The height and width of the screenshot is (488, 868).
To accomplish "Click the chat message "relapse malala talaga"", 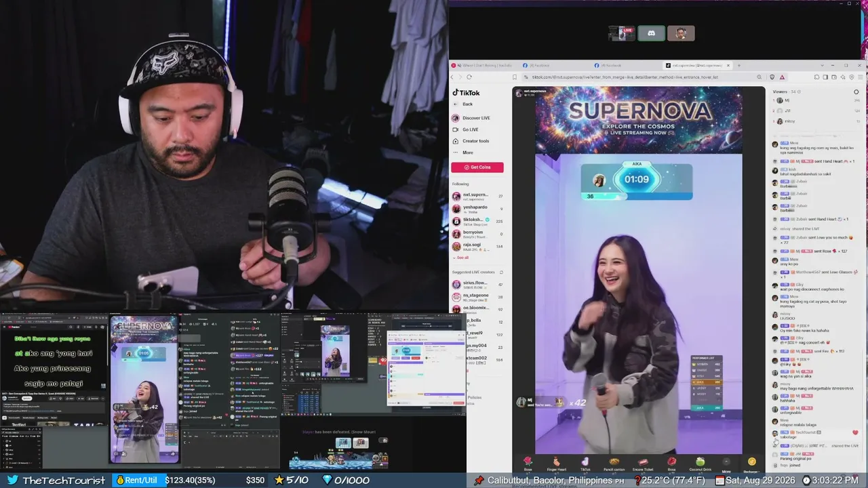I will 799,425.
